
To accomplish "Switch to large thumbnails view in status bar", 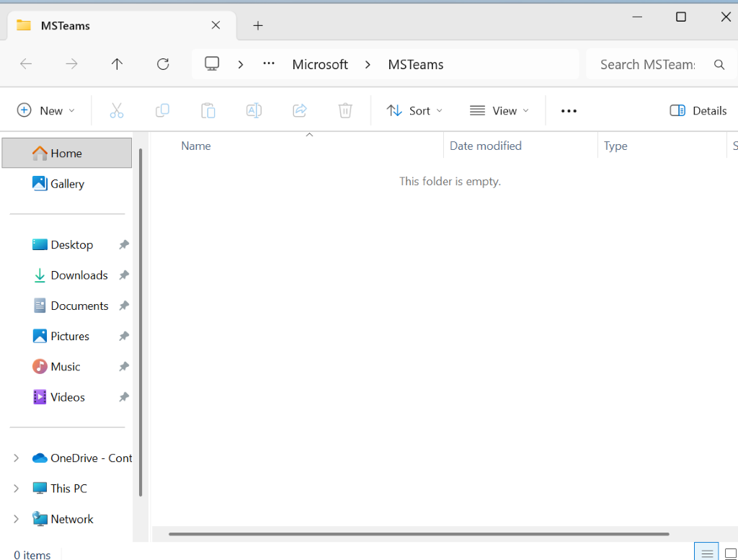I will pos(731,554).
